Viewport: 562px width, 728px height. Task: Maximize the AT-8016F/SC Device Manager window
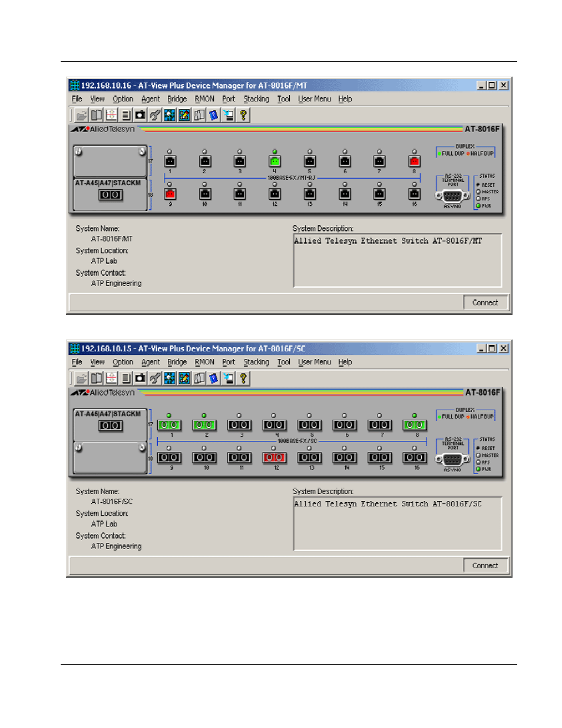point(492,348)
